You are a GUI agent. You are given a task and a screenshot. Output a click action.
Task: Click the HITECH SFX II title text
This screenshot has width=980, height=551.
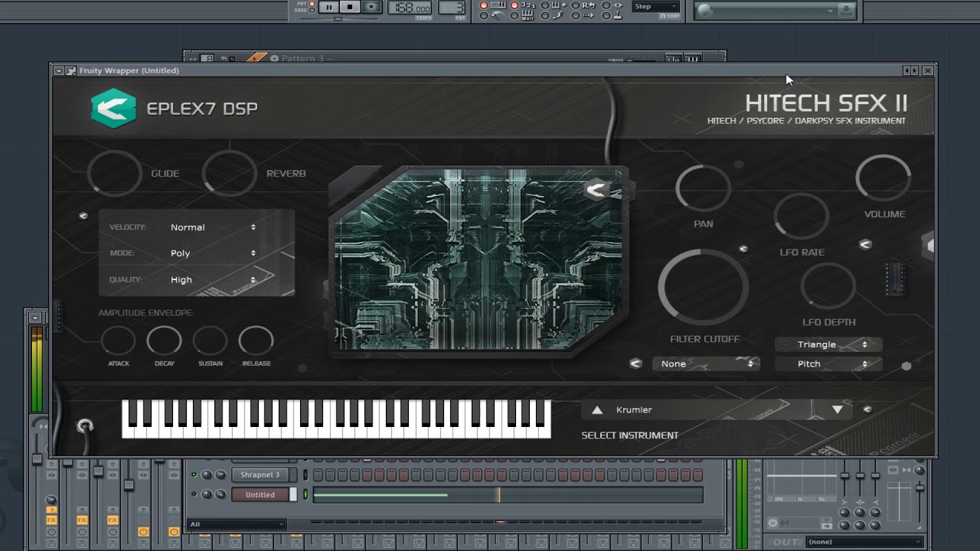pyautogui.click(x=826, y=103)
